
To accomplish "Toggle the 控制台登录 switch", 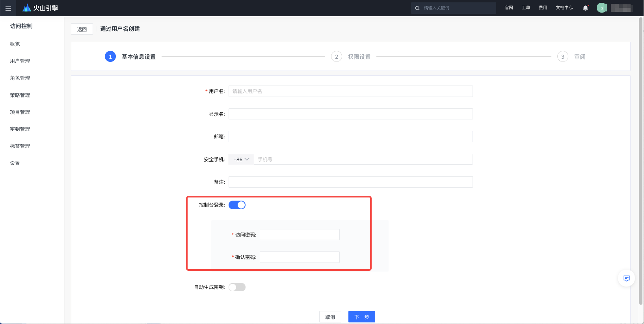I will pos(237,205).
